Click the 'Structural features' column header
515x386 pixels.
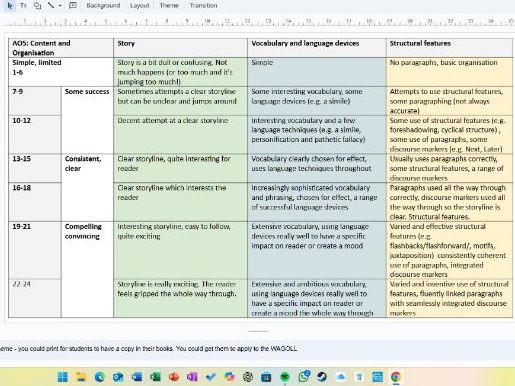[449, 48]
